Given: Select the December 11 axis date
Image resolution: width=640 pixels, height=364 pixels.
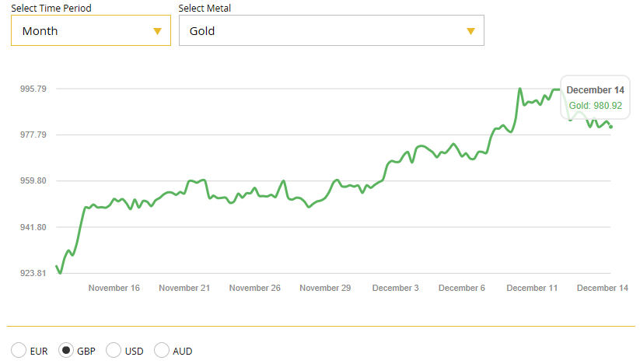Looking at the screenshot, I should coord(532,288).
